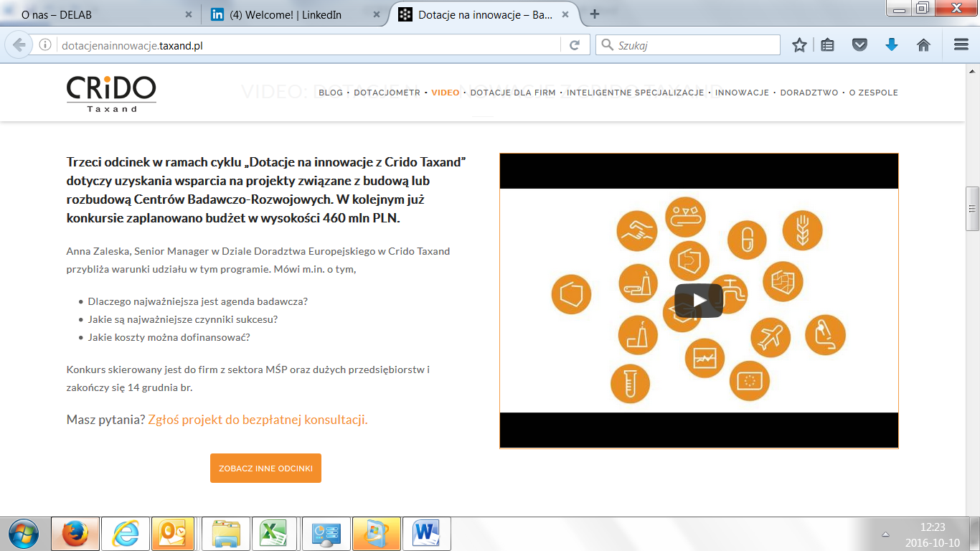980x551 pixels.
Task: Play the embedded video
Action: 698,301
